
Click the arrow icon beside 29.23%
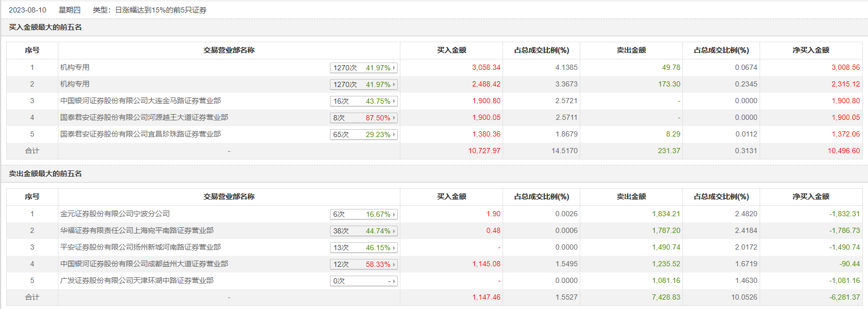(x=394, y=134)
